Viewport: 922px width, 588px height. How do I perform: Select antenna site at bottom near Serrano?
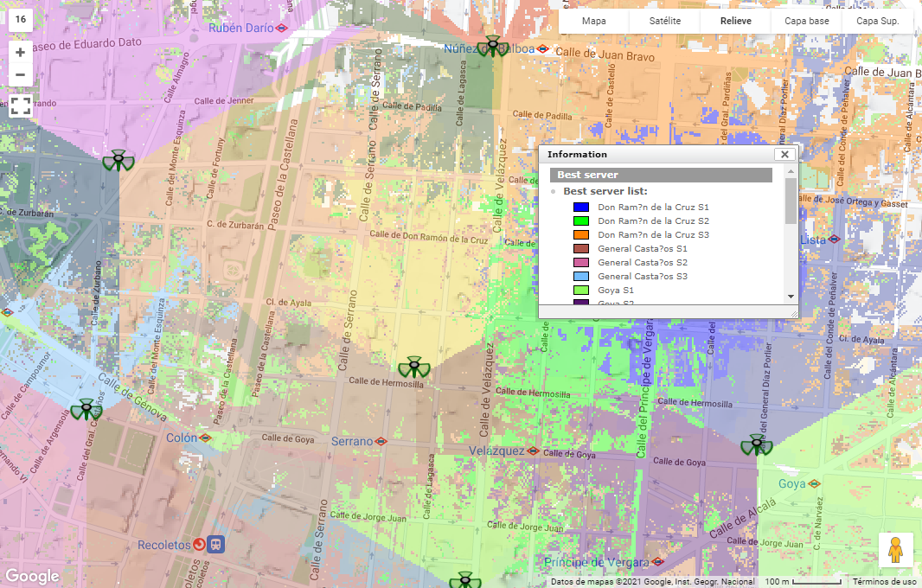pos(465,580)
